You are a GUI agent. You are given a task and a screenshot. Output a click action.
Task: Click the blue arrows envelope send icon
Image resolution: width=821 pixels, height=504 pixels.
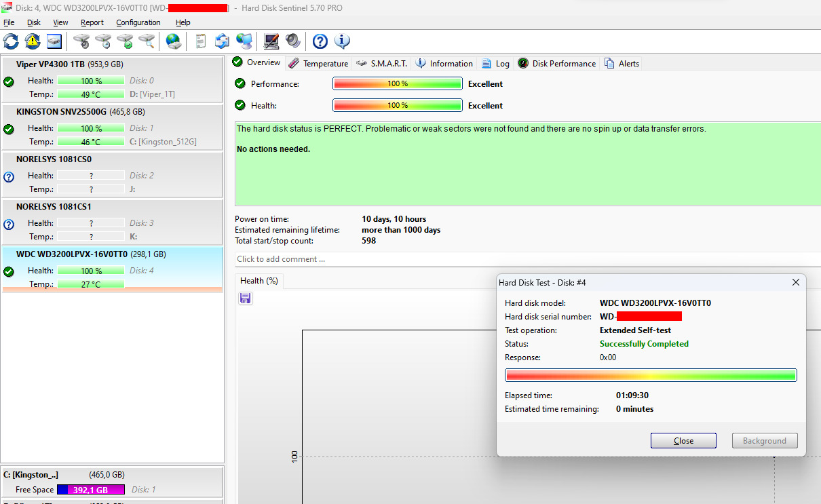[x=222, y=41]
